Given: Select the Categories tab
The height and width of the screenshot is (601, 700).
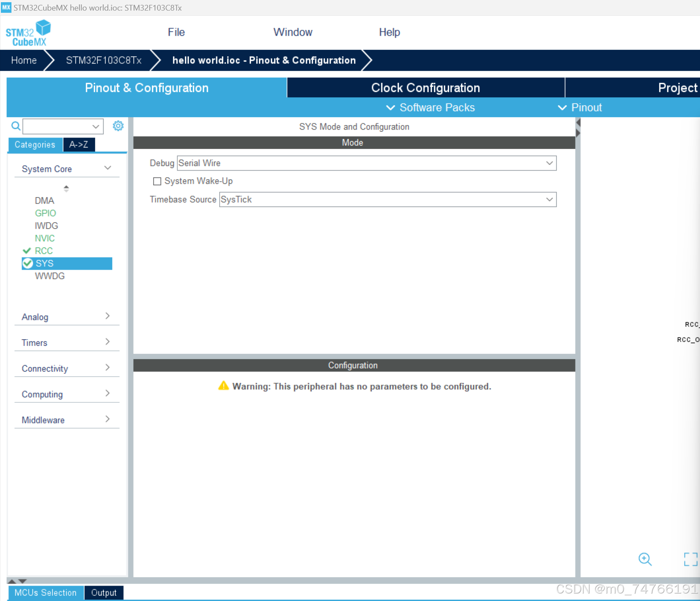Looking at the screenshot, I should coord(35,145).
